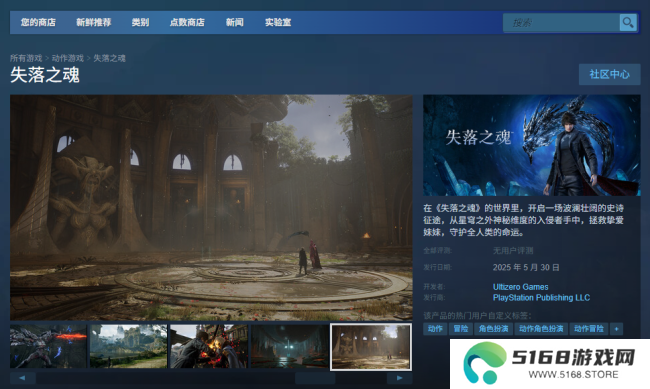Viewport: 650px width, 389px height.
Task: Select the first thumbnail with the monster fight
Action: 49,347
